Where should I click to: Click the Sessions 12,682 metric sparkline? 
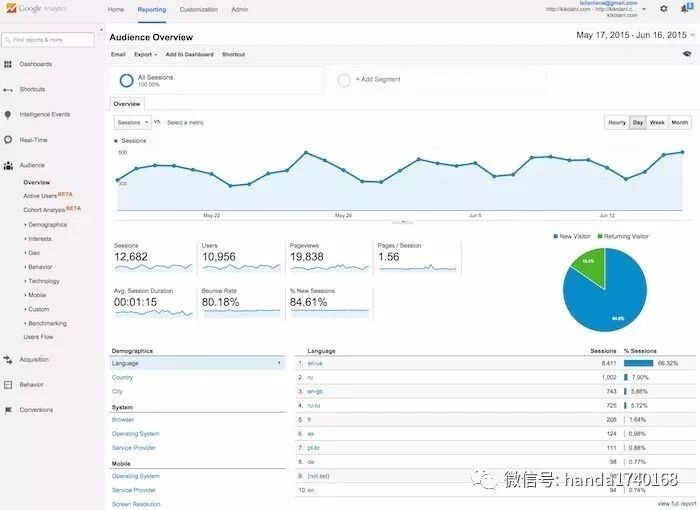point(153,268)
